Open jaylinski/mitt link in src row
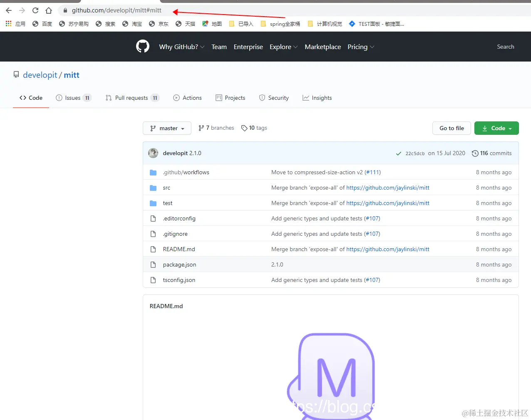This screenshot has width=531, height=420. 388,188
